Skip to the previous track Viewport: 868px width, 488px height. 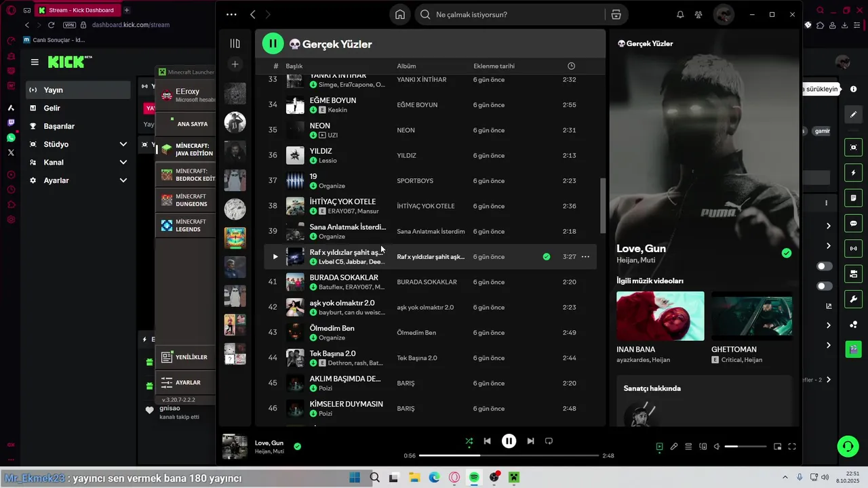487,441
